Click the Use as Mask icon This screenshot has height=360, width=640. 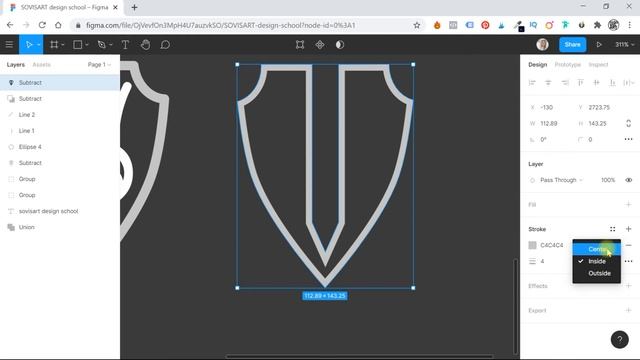click(x=340, y=44)
